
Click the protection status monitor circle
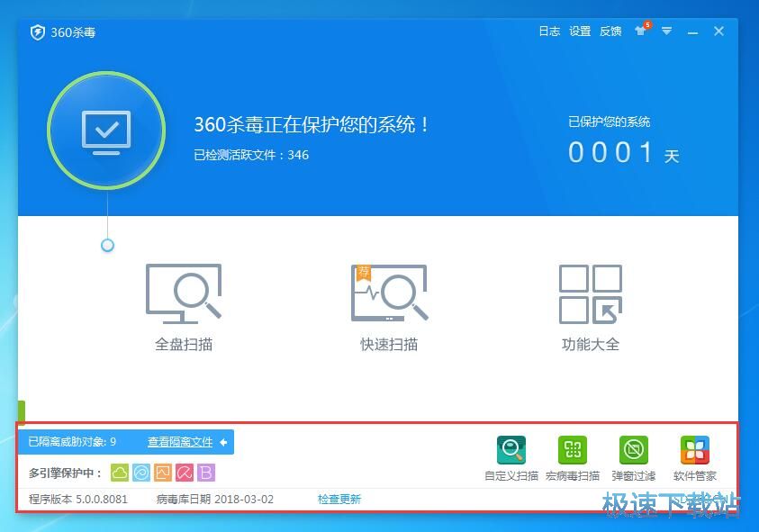106,130
